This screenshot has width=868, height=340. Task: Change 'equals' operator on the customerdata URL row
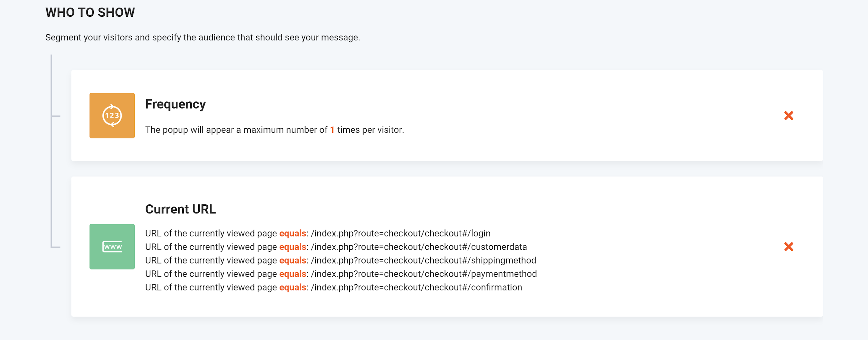tap(293, 247)
